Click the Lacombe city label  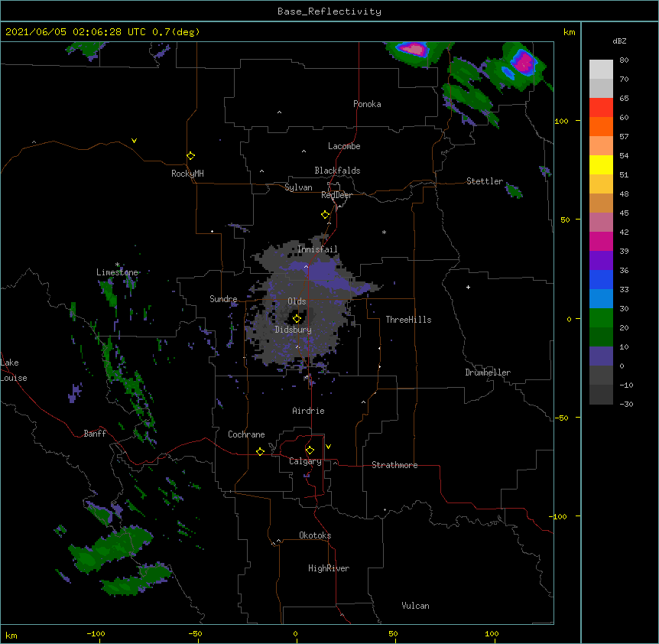coord(344,146)
